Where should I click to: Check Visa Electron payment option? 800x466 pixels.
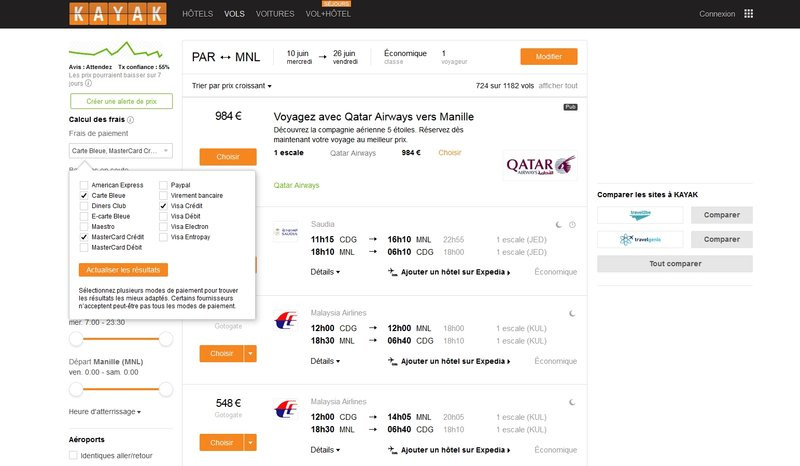[163, 227]
